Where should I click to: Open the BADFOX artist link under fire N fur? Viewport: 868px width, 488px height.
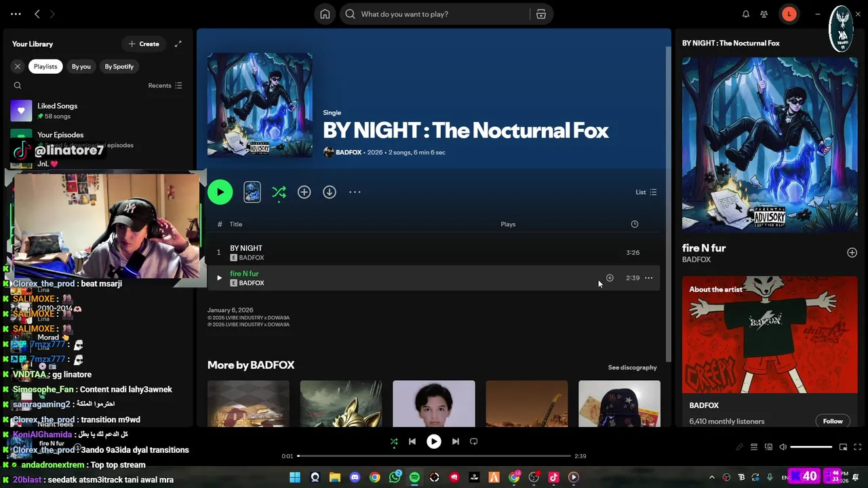point(252,283)
